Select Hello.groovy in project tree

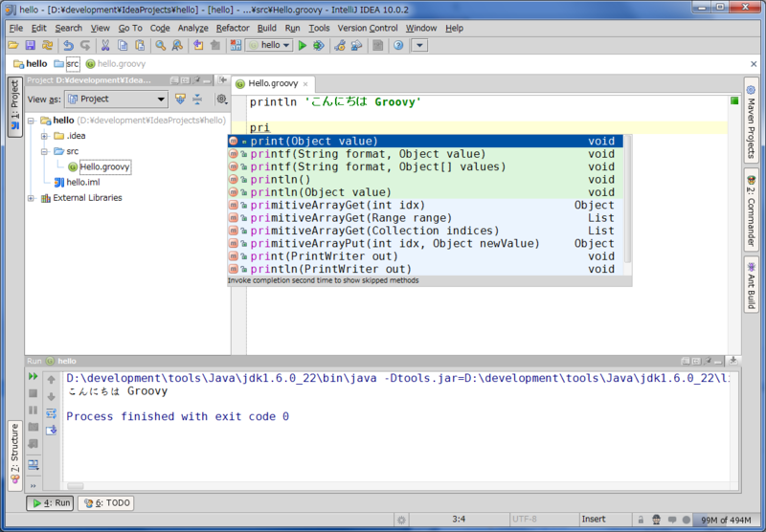(104, 166)
